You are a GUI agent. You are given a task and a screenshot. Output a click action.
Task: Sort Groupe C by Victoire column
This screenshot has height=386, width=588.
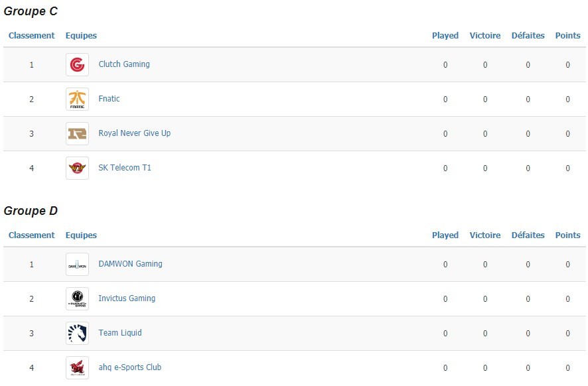[x=485, y=36]
